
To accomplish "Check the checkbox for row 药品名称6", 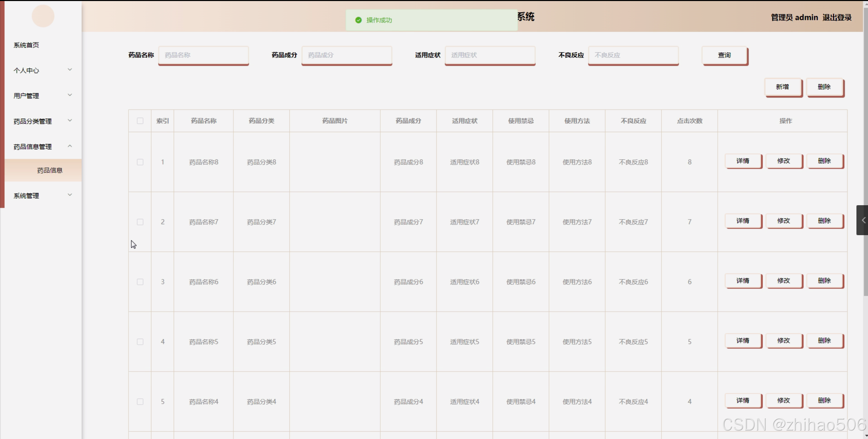I will (x=140, y=282).
